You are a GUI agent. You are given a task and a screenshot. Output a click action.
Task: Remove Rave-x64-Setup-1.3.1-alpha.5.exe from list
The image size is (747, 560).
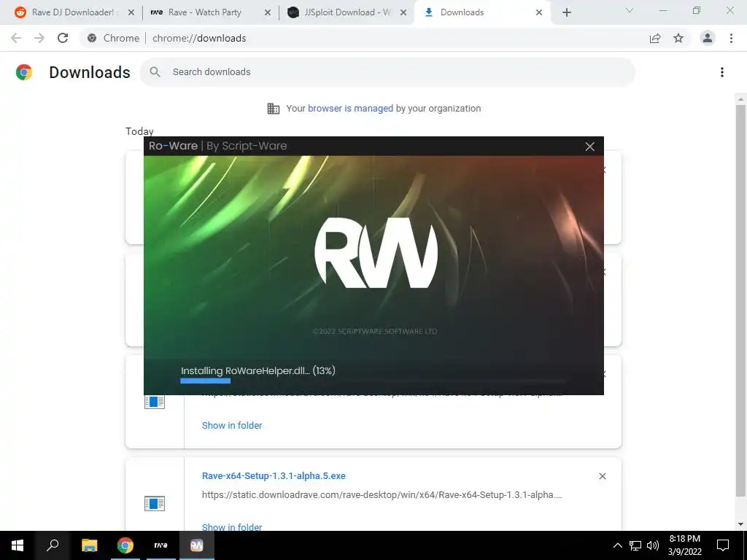coord(602,476)
